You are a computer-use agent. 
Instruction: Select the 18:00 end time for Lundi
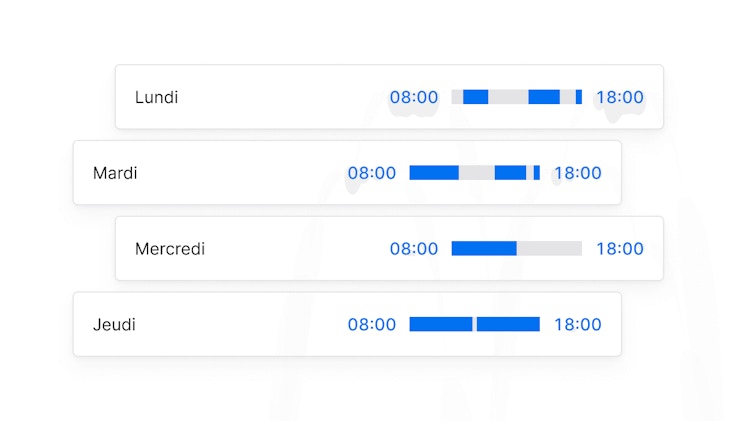tap(620, 97)
